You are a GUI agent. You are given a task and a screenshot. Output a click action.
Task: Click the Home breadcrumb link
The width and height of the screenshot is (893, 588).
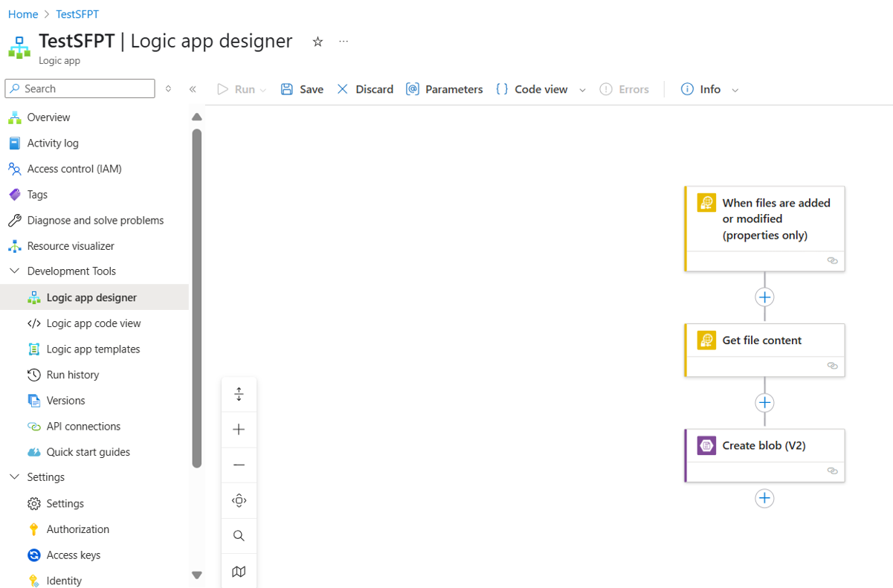(x=23, y=14)
